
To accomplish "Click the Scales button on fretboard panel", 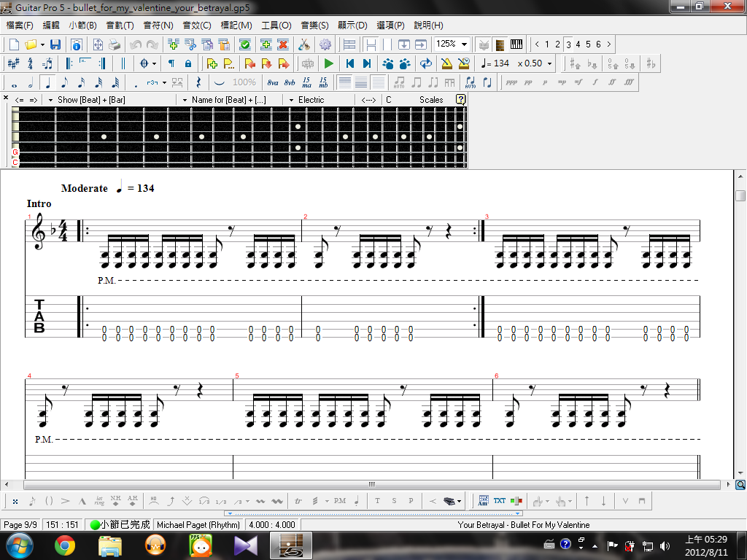I will [431, 99].
